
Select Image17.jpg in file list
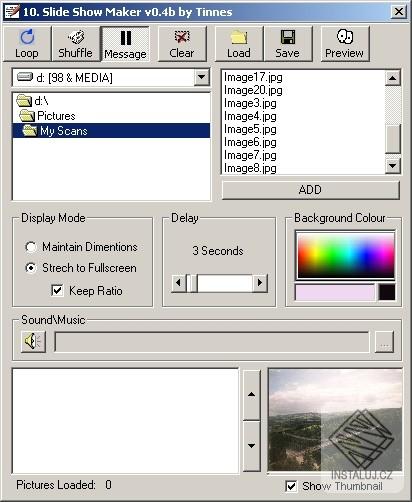click(x=253, y=77)
